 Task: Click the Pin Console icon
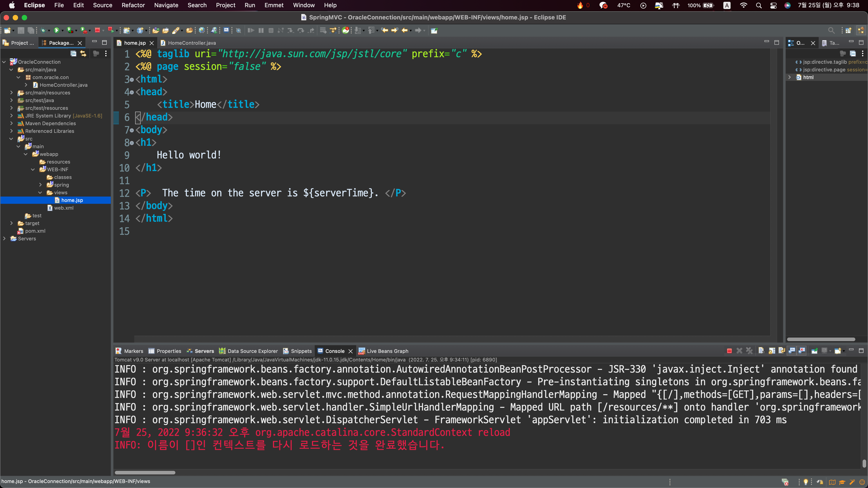pyautogui.click(x=814, y=351)
